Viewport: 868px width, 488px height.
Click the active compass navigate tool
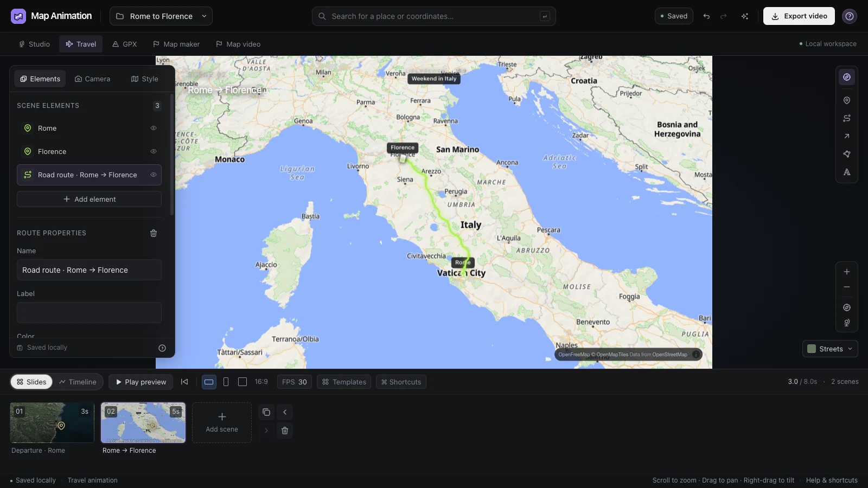point(846,77)
